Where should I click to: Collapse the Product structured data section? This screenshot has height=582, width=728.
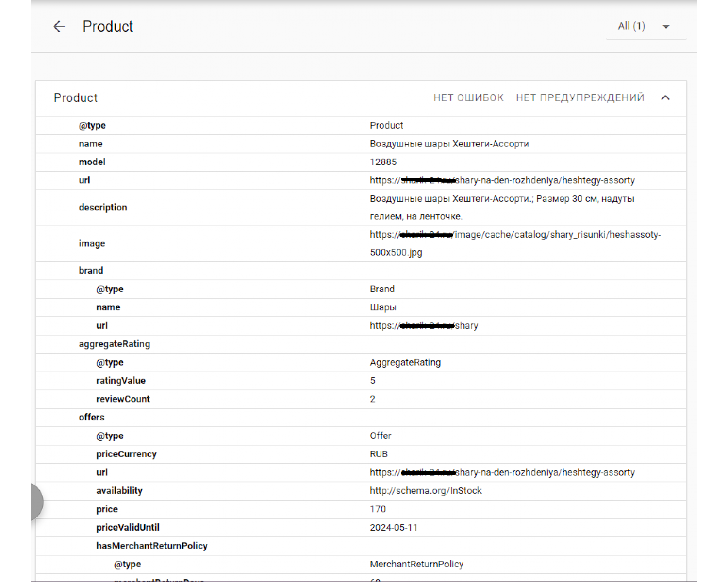[665, 97]
